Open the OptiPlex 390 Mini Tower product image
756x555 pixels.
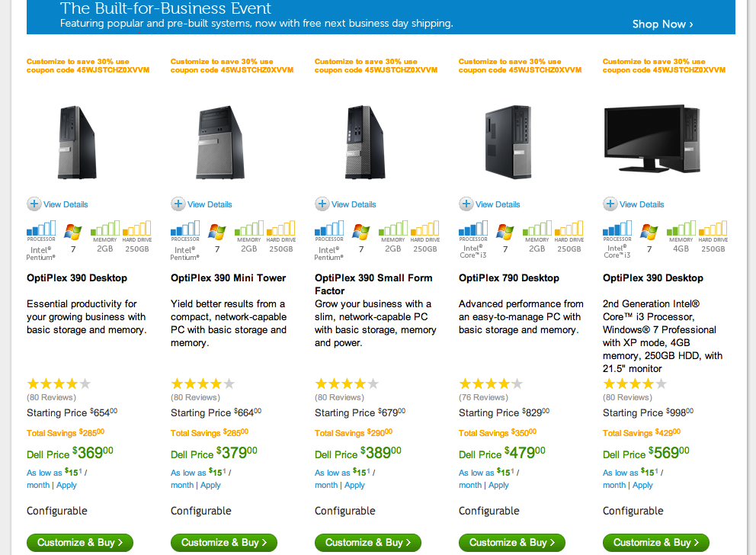(221, 143)
